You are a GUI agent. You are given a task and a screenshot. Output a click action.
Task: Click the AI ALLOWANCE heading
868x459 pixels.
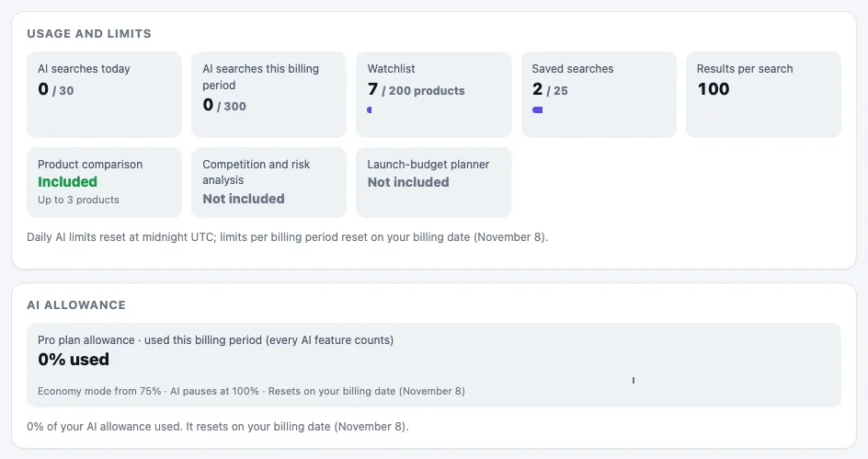coord(76,305)
